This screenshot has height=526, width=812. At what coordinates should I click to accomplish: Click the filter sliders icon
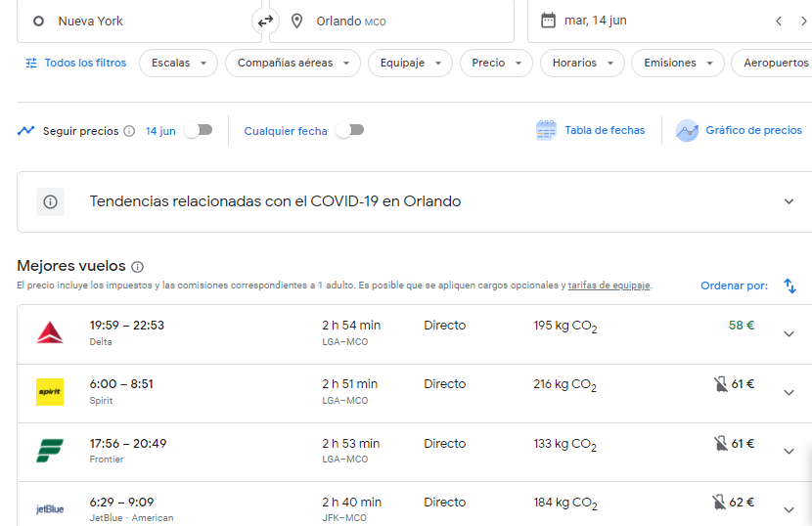click(31, 64)
